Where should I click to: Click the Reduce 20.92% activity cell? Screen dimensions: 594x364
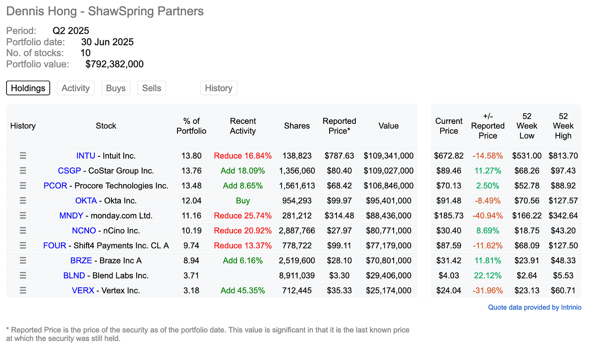click(x=243, y=231)
